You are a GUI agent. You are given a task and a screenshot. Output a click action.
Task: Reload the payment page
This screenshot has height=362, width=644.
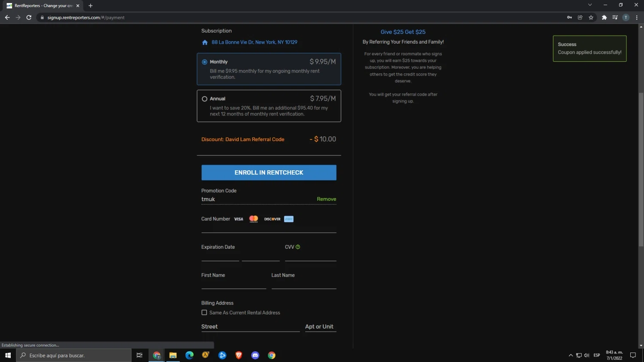[x=29, y=18]
